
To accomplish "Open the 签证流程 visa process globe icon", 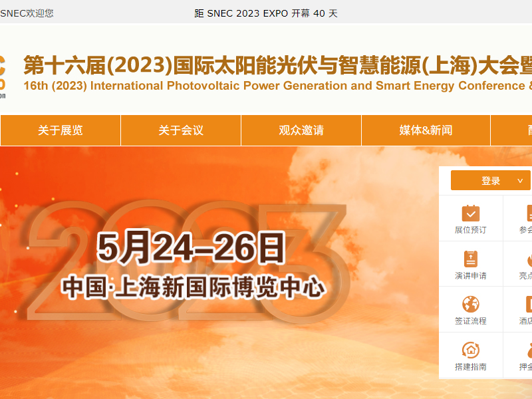I will tap(471, 309).
